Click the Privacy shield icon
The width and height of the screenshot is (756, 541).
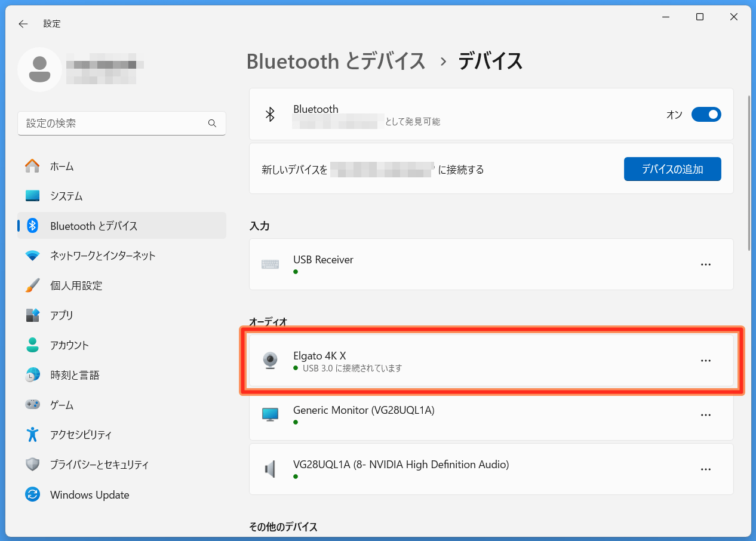pos(32,465)
